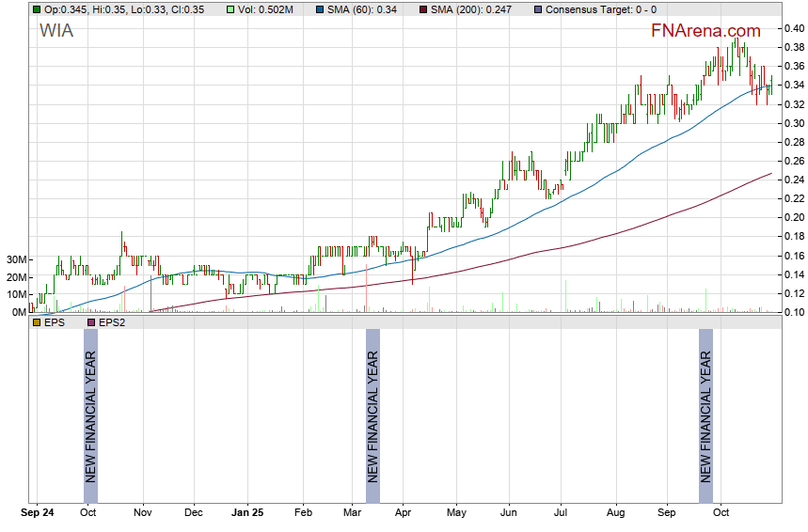808x532 pixels.
Task: Click the green OHLC price legend swatch
Action: (37, 8)
